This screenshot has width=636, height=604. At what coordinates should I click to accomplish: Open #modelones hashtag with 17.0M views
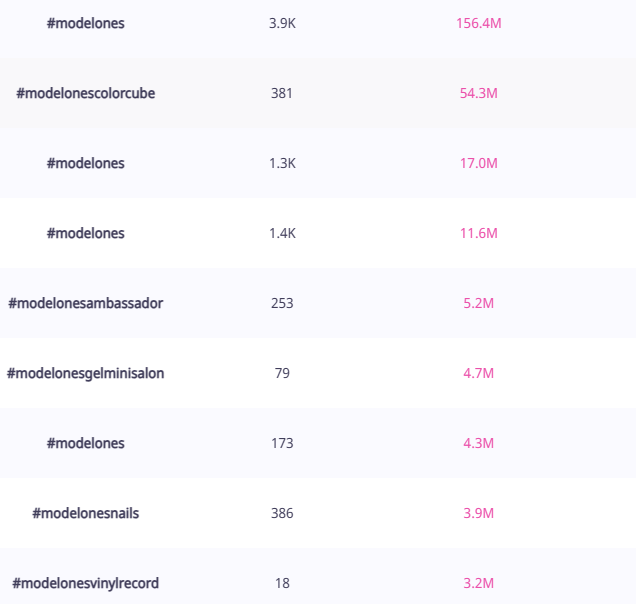[86, 163]
